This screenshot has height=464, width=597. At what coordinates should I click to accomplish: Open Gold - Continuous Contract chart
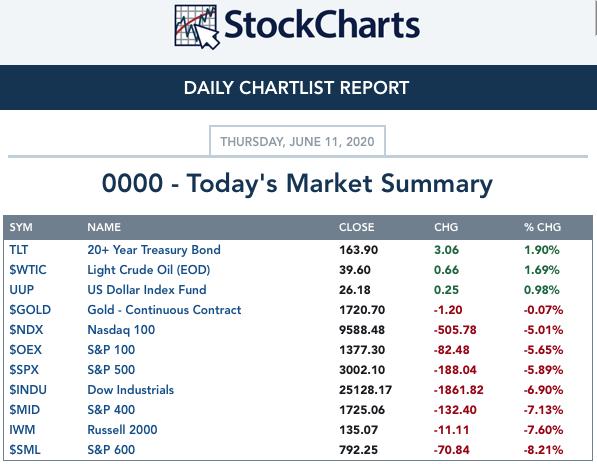pos(164,310)
